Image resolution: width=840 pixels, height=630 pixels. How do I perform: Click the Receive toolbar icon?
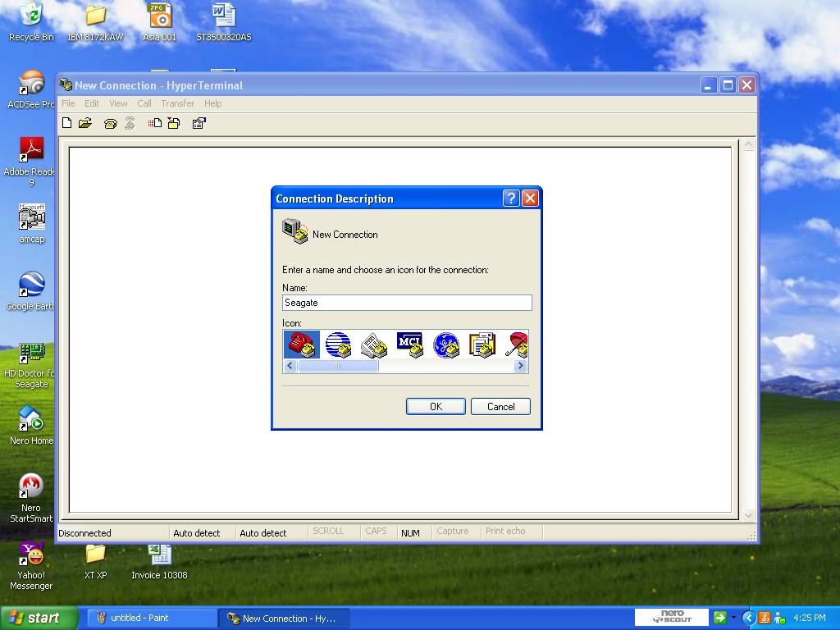(174, 123)
